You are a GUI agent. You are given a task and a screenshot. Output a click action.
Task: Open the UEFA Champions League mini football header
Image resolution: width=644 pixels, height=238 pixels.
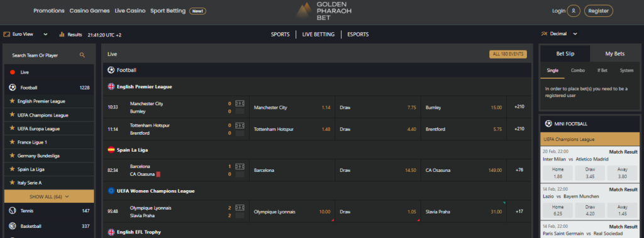(x=590, y=139)
